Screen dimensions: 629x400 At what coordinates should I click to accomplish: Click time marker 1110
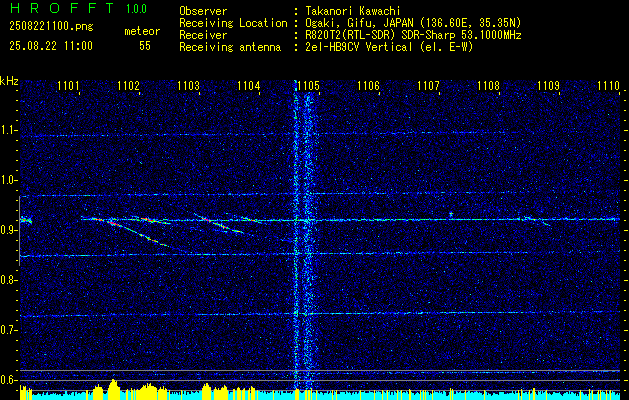point(609,85)
